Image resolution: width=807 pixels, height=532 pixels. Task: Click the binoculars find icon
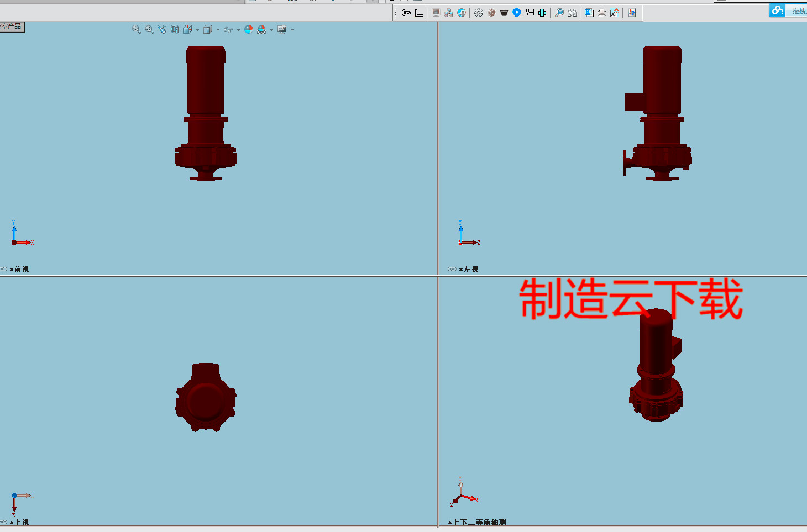(572, 13)
